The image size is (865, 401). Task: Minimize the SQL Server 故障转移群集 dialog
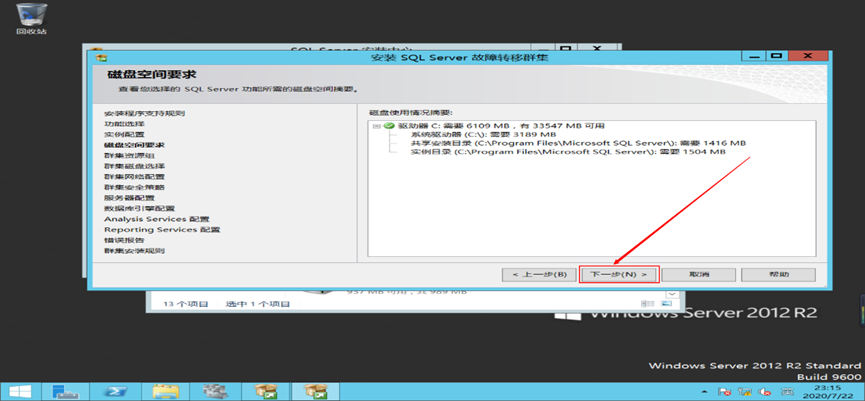[754, 56]
